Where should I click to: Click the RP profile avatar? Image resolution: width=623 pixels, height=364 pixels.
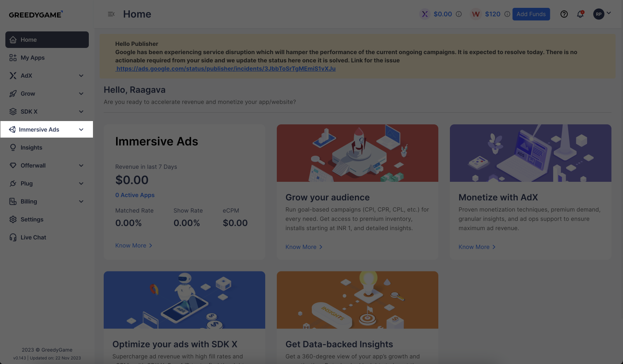click(x=599, y=14)
